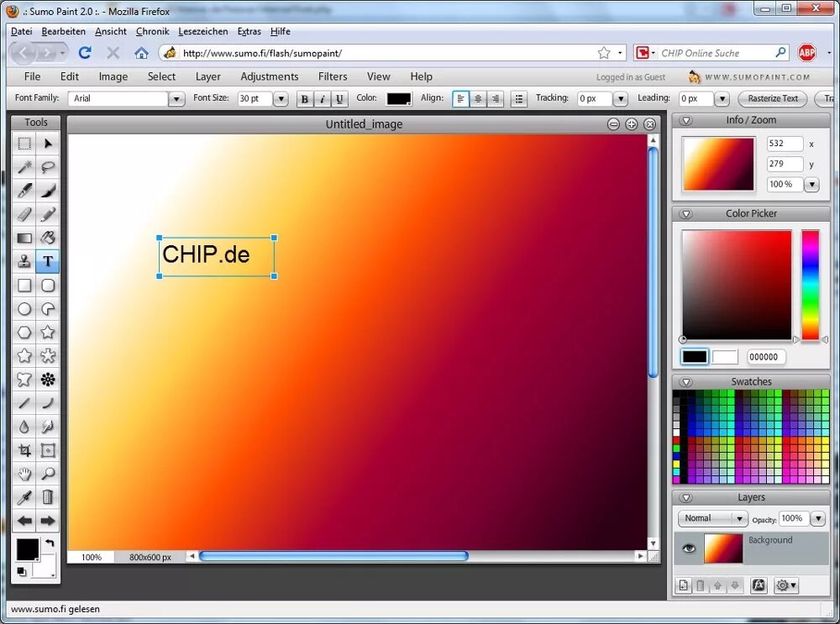The width and height of the screenshot is (840, 624).
Task: Activate the Text tool
Action: (48, 261)
